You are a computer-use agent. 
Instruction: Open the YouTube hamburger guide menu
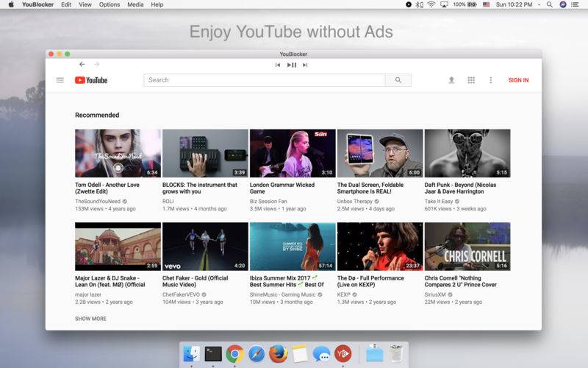[60, 80]
